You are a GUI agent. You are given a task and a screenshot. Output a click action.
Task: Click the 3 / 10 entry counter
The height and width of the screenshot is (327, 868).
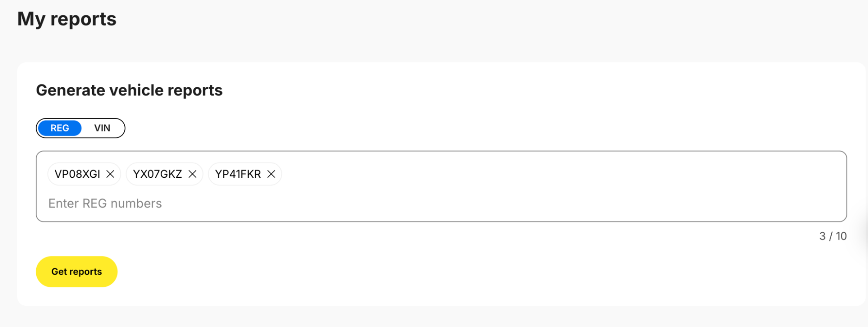(x=833, y=236)
